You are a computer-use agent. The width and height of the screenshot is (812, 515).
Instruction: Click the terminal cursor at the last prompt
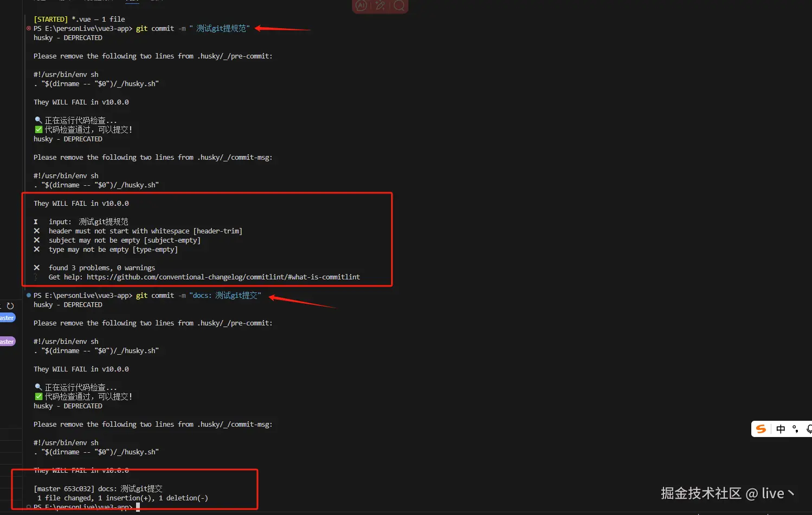(x=138, y=507)
